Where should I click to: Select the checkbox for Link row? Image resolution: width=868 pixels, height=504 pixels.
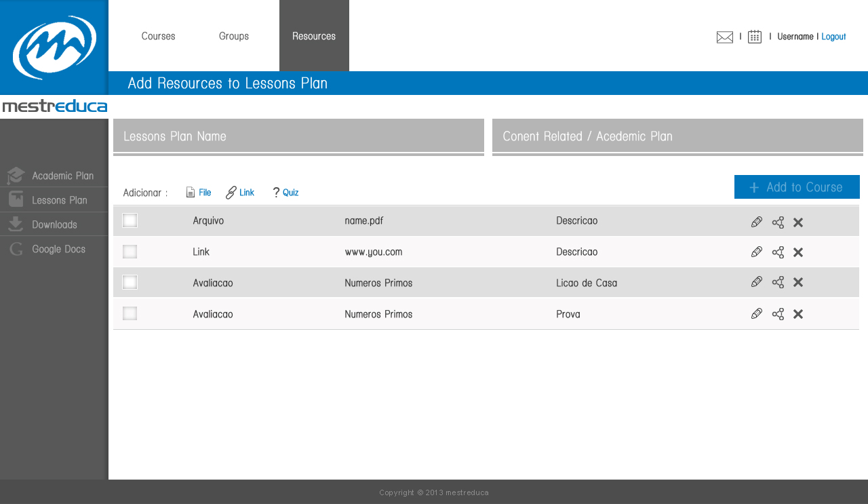click(x=130, y=252)
